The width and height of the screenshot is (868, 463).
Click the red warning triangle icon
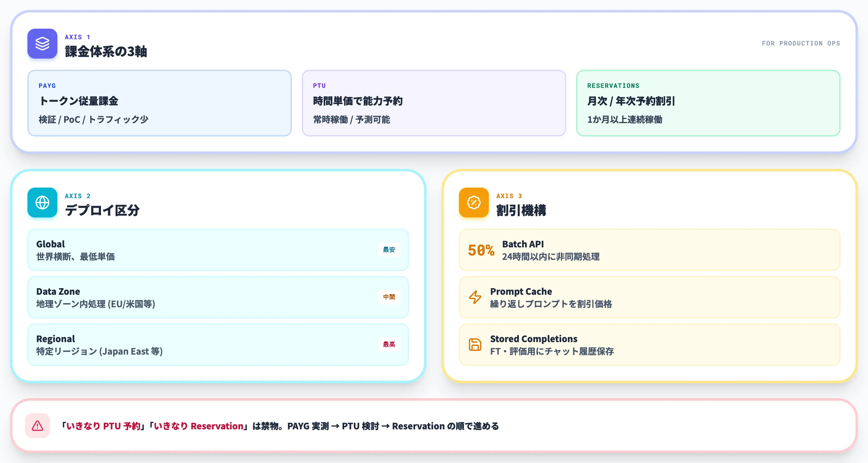[x=37, y=426]
